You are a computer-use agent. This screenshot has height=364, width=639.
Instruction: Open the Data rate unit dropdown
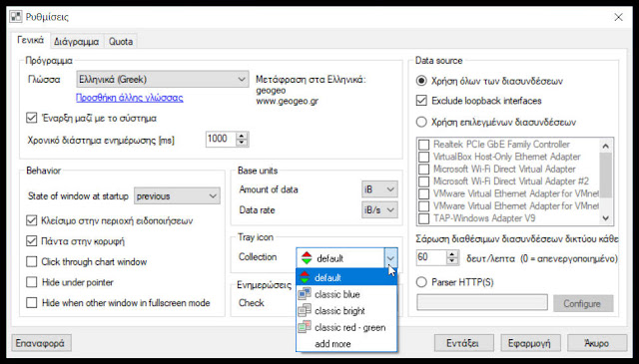click(x=379, y=209)
